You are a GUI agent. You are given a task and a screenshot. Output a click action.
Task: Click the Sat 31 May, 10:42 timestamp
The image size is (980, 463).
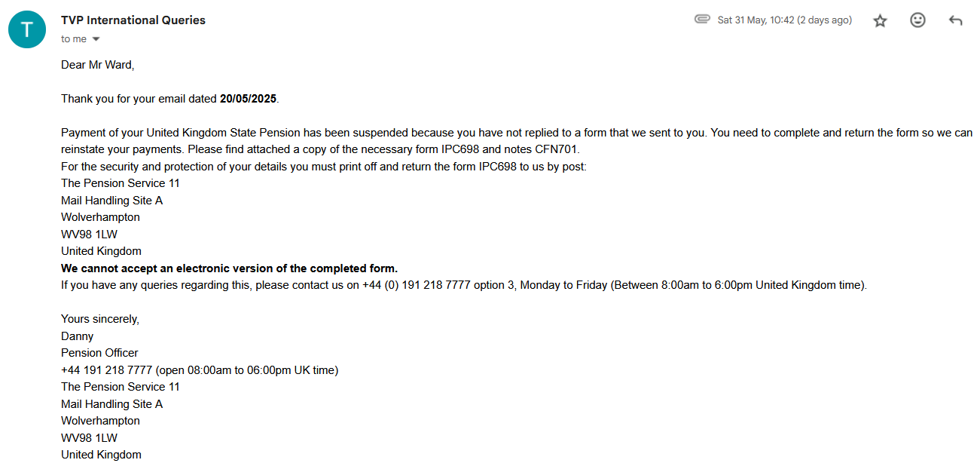[785, 20]
